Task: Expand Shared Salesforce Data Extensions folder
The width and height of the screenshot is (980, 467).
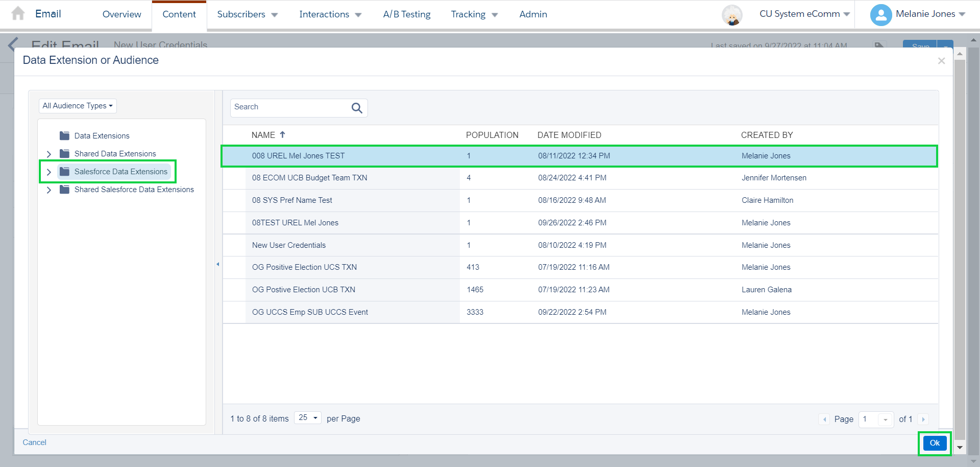Action: click(x=49, y=190)
